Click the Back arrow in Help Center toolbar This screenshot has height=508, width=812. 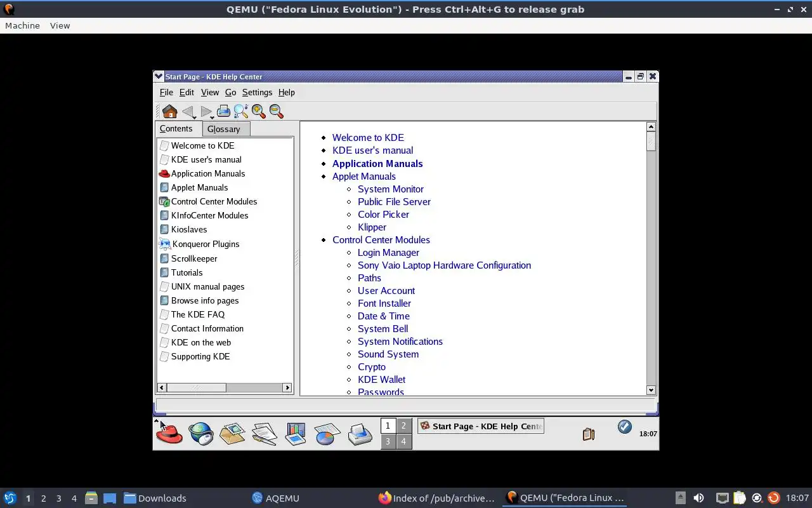(x=188, y=112)
